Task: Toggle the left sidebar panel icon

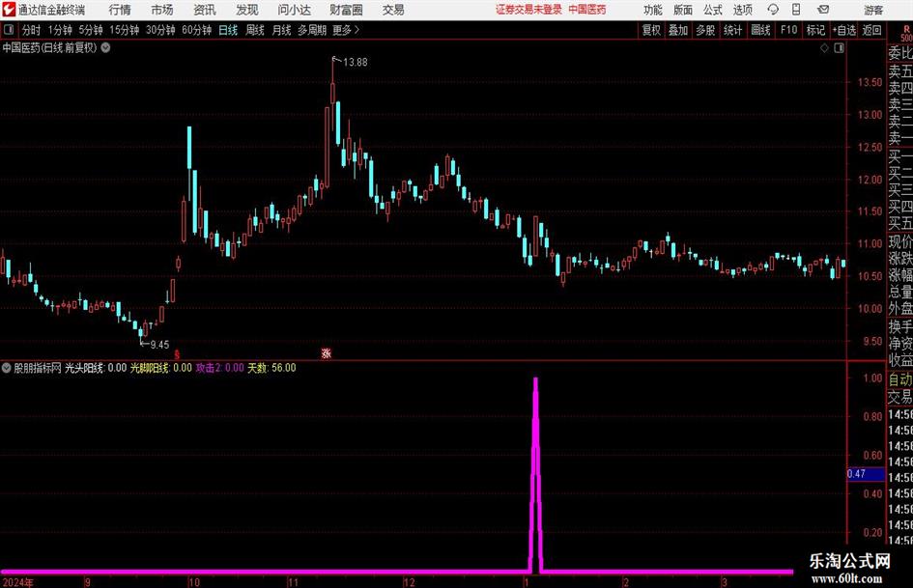Action: coord(9,30)
